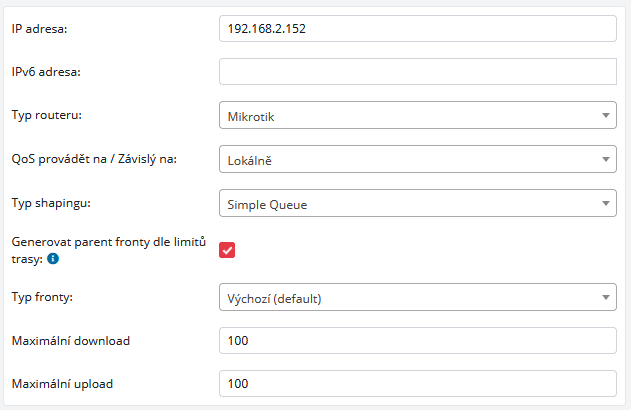Click the 'Maximální upload' label text

62,383
